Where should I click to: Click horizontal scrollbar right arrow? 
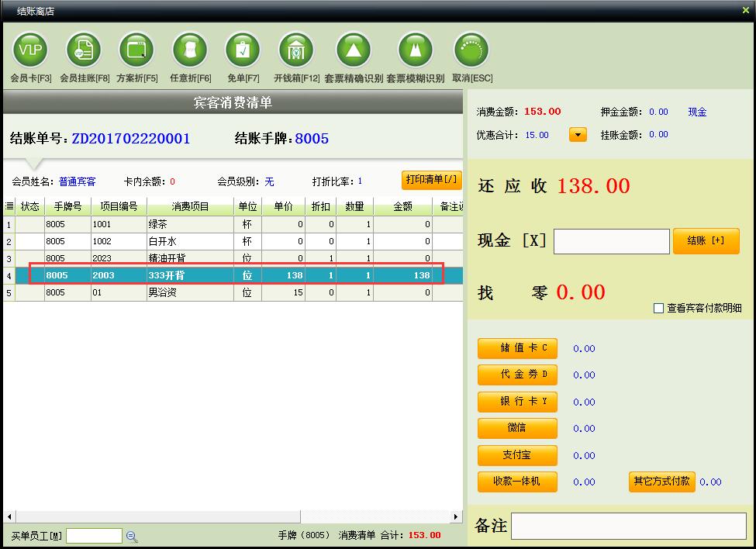pos(456,516)
